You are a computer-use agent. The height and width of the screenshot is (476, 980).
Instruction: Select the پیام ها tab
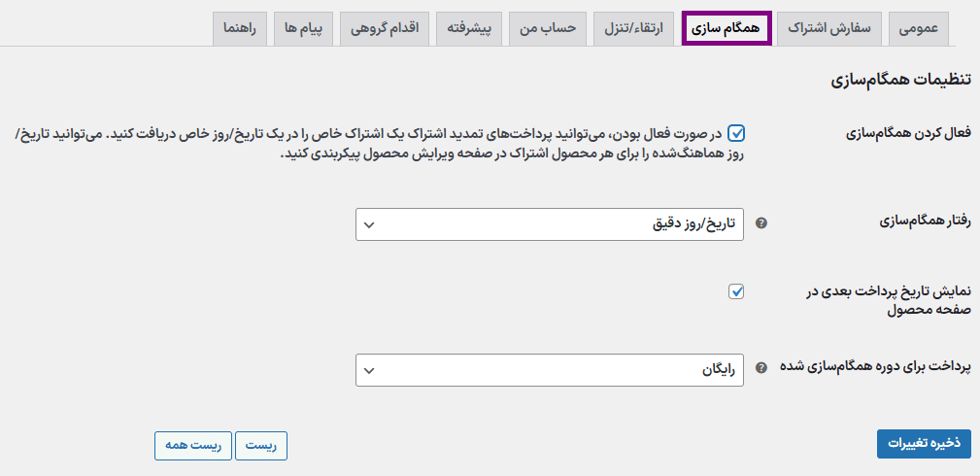[x=304, y=29]
